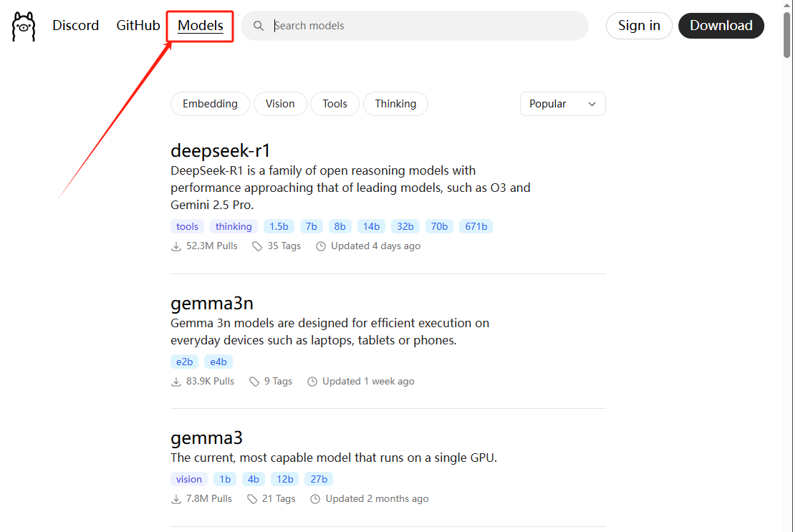
Task: Select the 12b tag of gemma3
Action: [x=284, y=480]
